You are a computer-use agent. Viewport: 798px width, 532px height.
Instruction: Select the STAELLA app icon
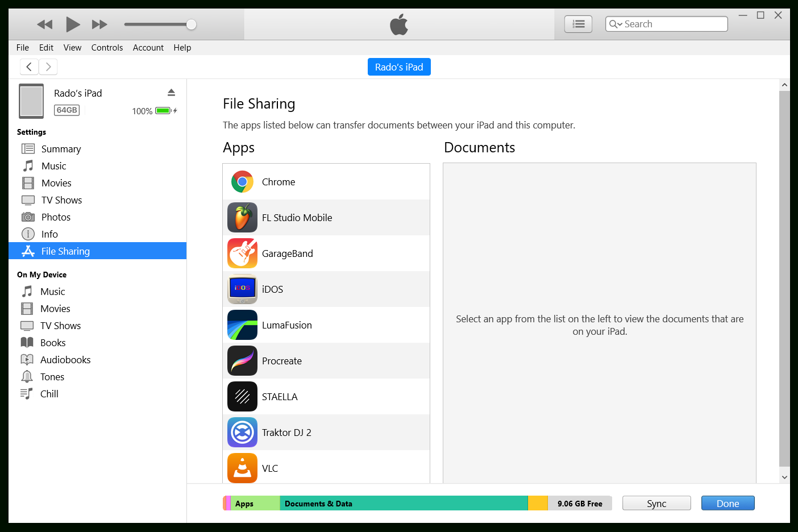[x=242, y=397]
